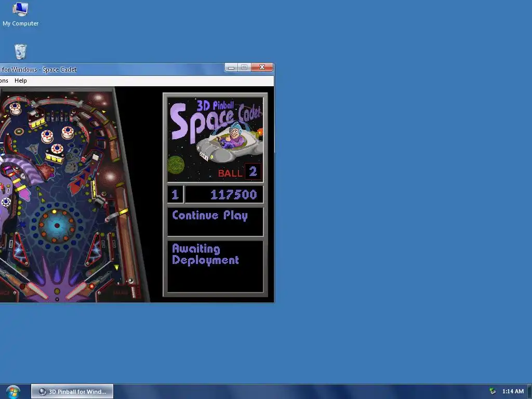Close the 3D Pinball window

[262, 67]
